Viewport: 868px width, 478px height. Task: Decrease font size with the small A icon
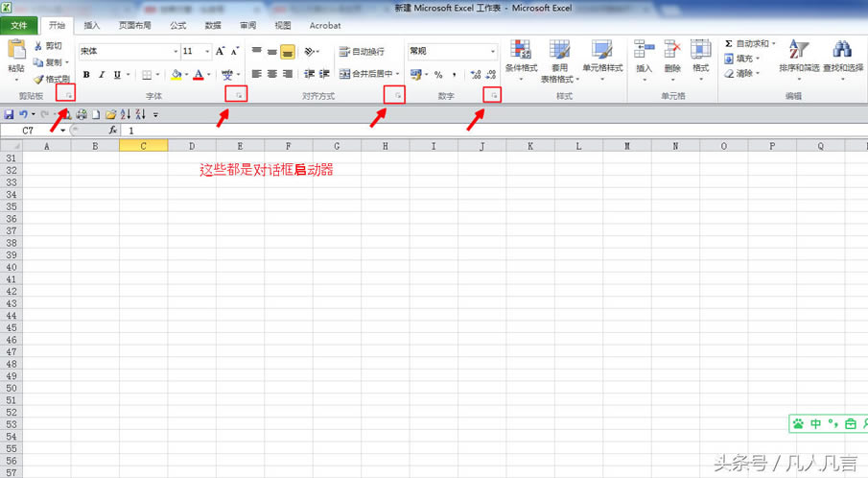tap(235, 51)
